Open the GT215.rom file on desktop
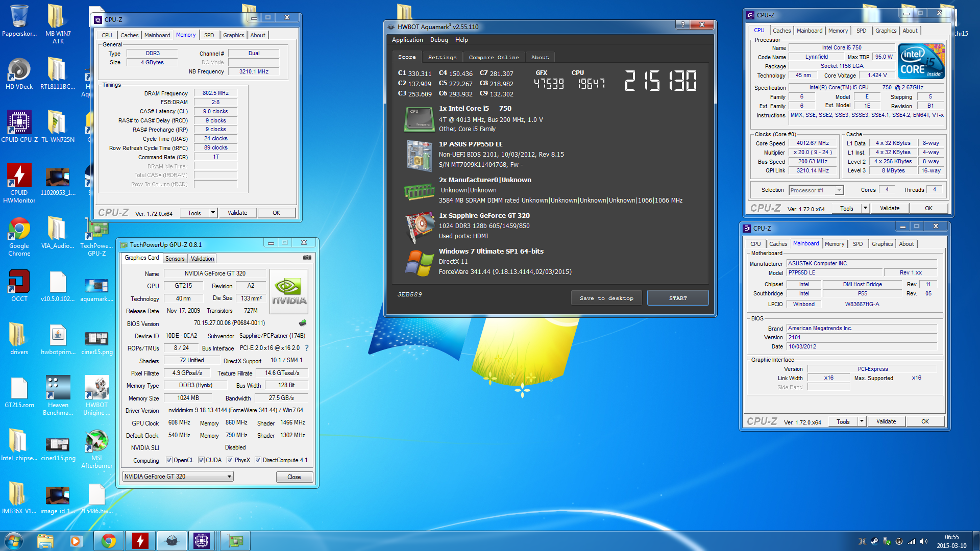 (19, 392)
